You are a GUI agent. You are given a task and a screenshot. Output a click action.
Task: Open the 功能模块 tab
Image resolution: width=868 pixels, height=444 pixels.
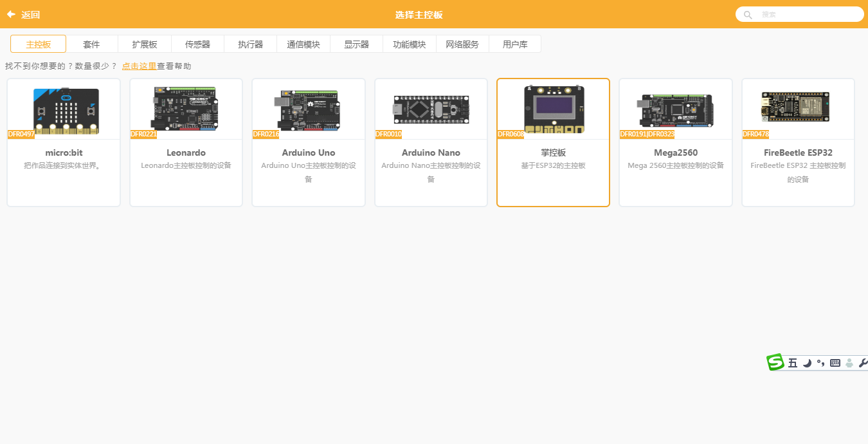click(410, 44)
